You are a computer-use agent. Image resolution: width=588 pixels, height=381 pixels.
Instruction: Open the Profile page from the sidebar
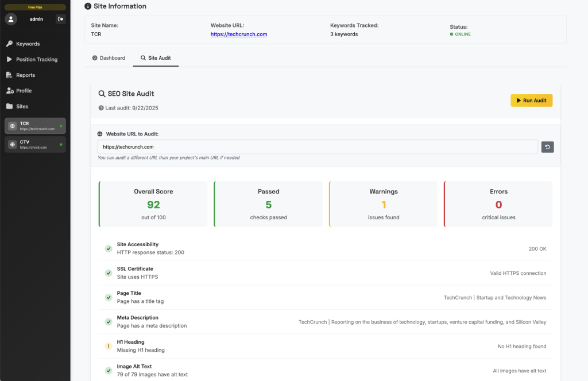pyautogui.click(x=24, y=91)
